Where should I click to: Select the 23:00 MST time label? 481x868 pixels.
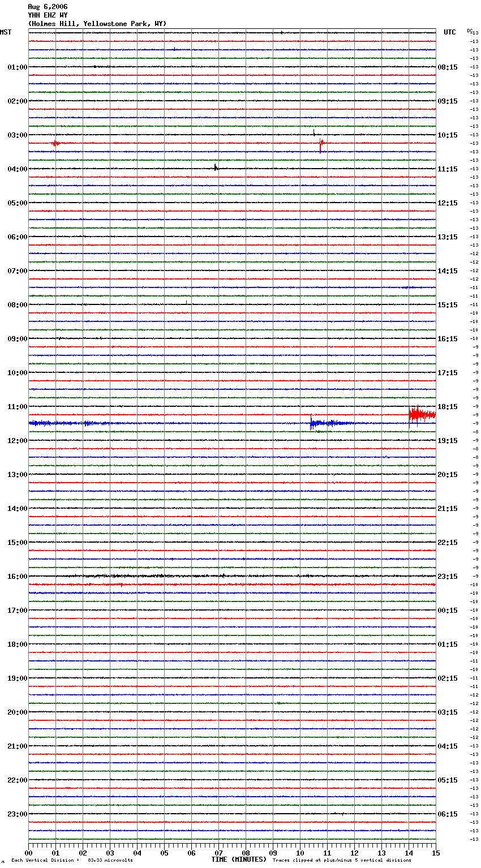(18, 814)
